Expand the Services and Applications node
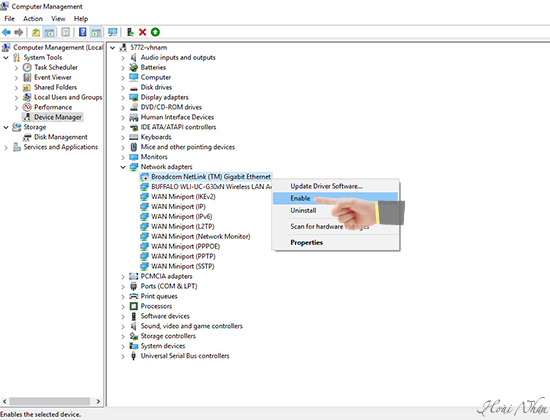The width and height of the screenshot is (550, 420). tap(6, 147)
